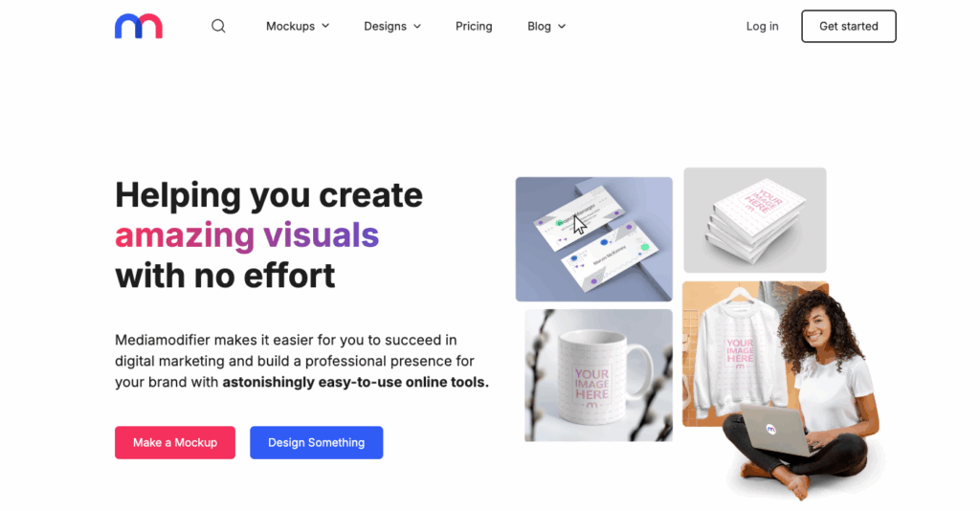Go to the Pricing page
Viewport: 980px width, 511px height.
474,26
